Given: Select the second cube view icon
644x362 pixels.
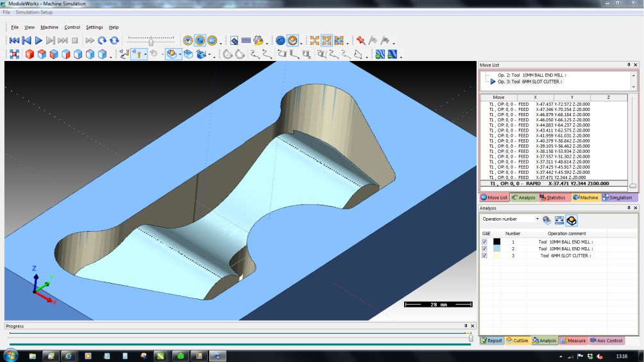Looking at the screenshot, I should [x=42, y=55].
